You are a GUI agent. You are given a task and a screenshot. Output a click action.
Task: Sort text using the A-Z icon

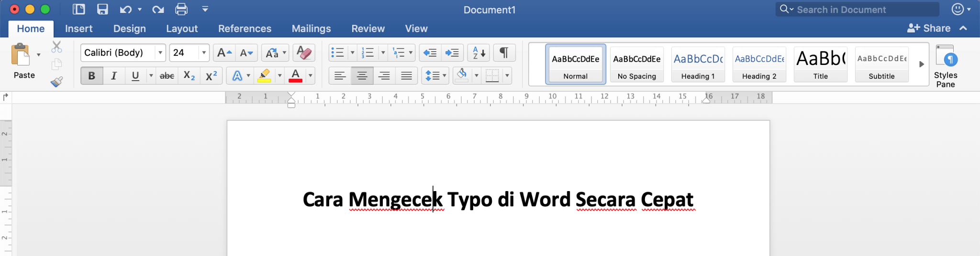[479, 53]
